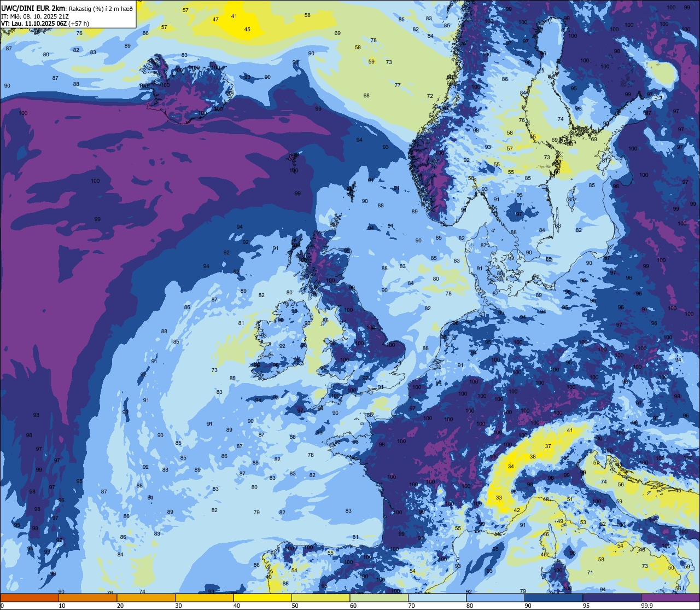Select the 20–30 amber legend swatch
Screen dimensions: 700x610
[146, 597]
